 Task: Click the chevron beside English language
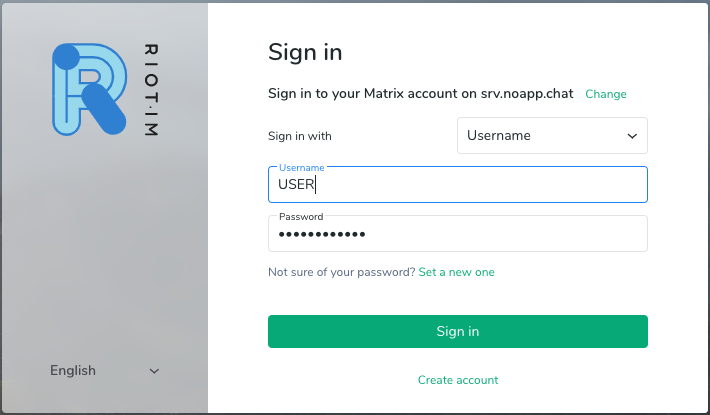coord(154,371)
